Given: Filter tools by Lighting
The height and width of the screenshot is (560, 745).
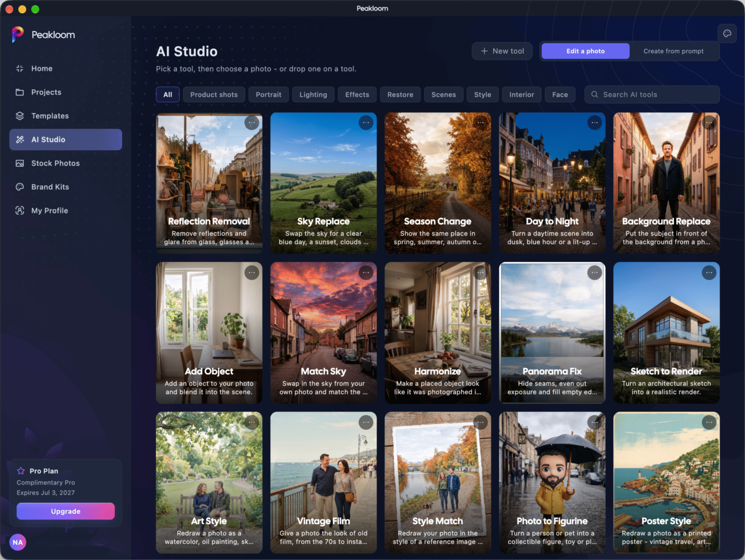Looking at the screenshot, I should pos(313,95).
